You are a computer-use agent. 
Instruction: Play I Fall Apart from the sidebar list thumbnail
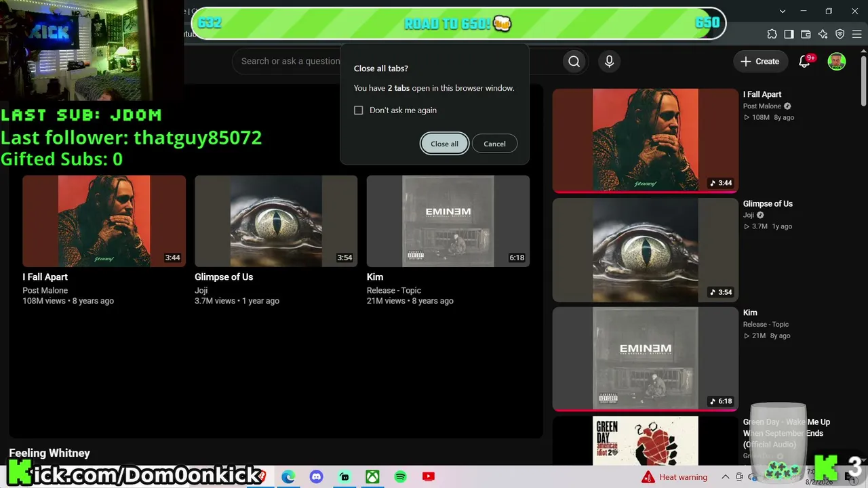[645, 140]
